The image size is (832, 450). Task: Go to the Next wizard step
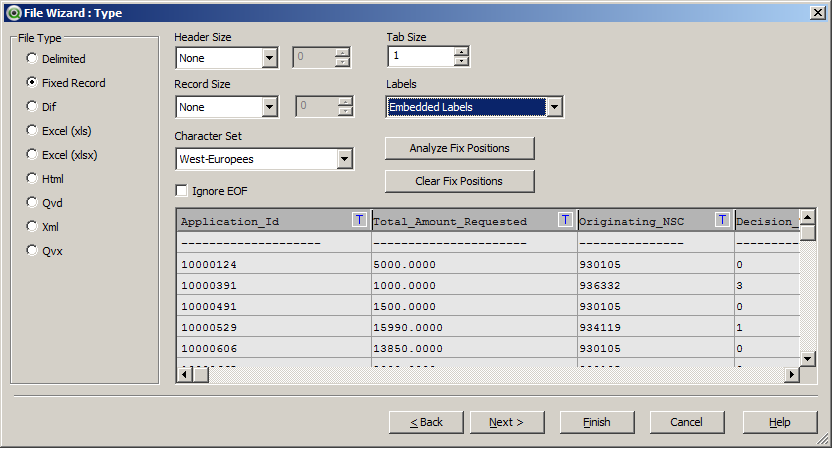(506, 422)
